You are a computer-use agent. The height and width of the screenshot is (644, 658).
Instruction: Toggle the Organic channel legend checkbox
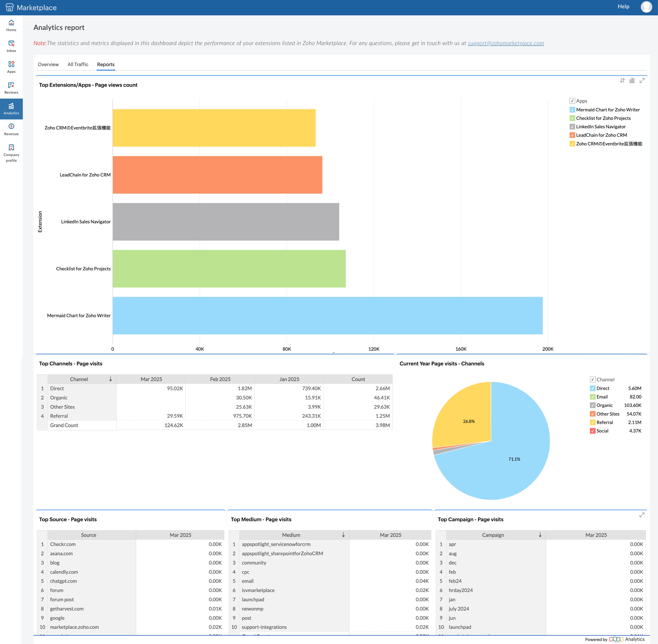coord(592,405)
